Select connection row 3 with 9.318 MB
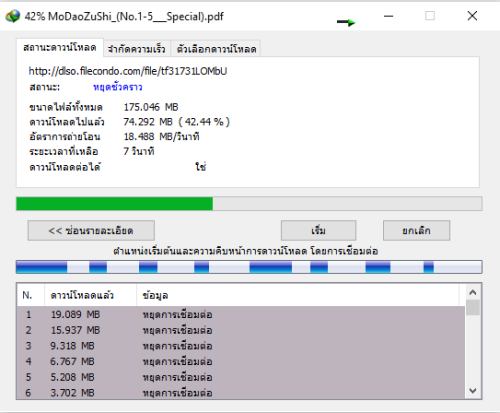 click(241, 346)
